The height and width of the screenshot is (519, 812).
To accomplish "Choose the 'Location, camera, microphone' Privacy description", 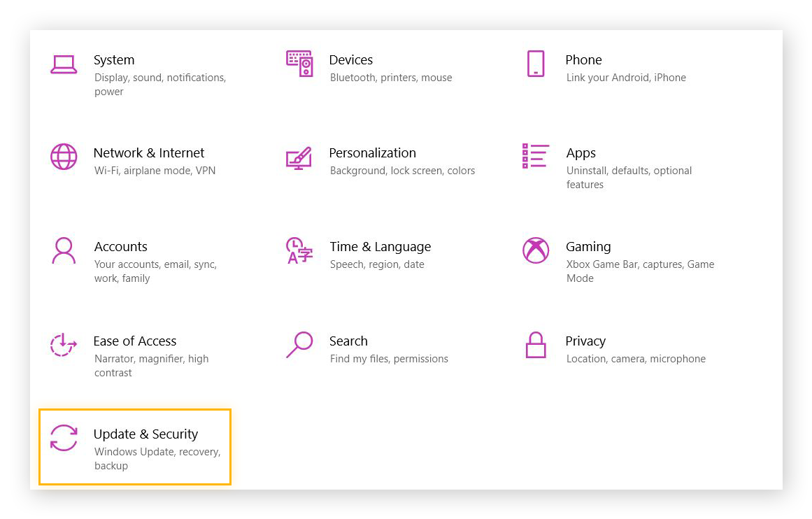I will click(x=635, y=359).
